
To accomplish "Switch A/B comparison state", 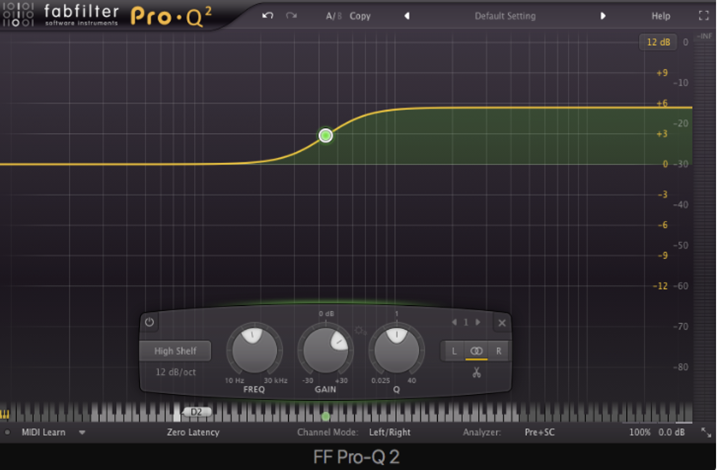I will (332, 16).
